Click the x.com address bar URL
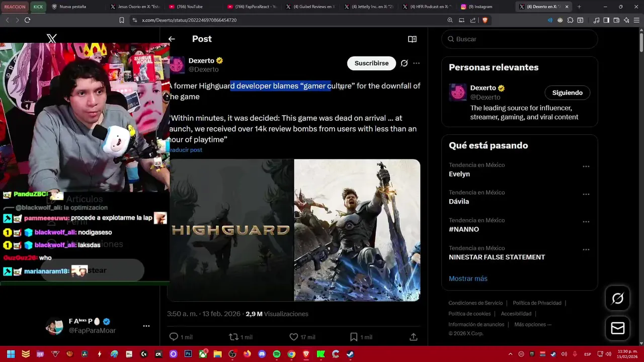The image size is (644, 362). (x=189, y=20)
